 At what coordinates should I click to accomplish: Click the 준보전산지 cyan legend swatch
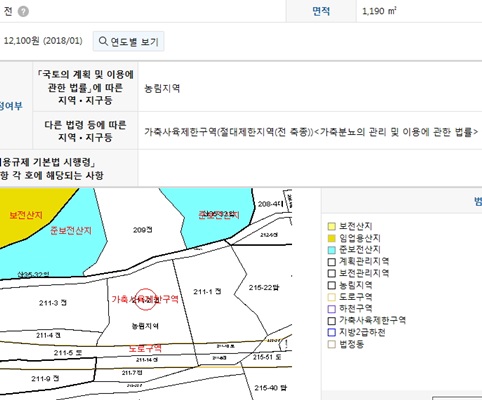tap(331, 250)
